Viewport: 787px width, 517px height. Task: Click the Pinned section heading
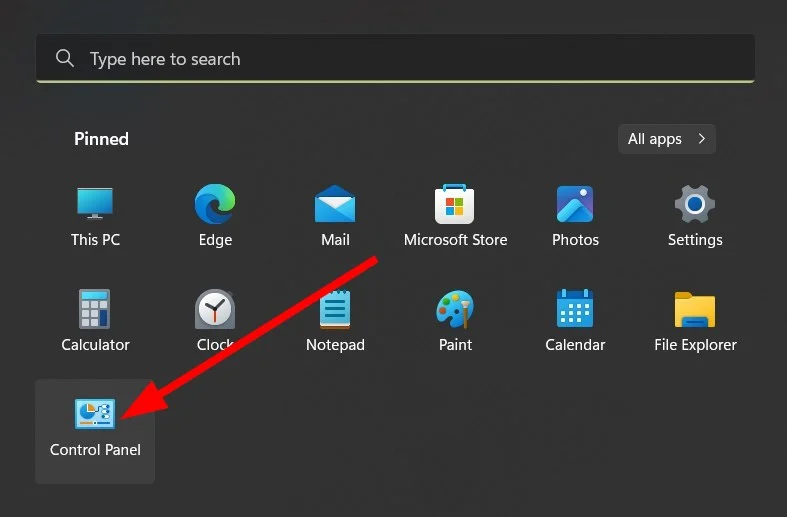coord(101,139)
